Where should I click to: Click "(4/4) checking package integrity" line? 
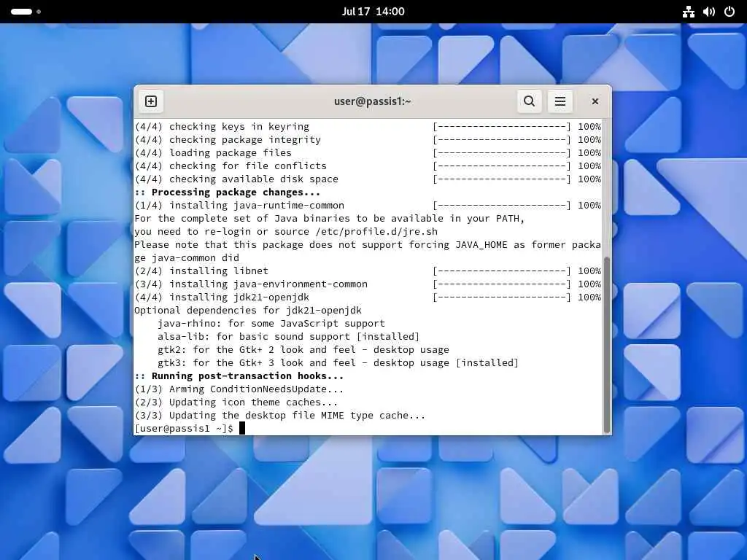(368, 140)
